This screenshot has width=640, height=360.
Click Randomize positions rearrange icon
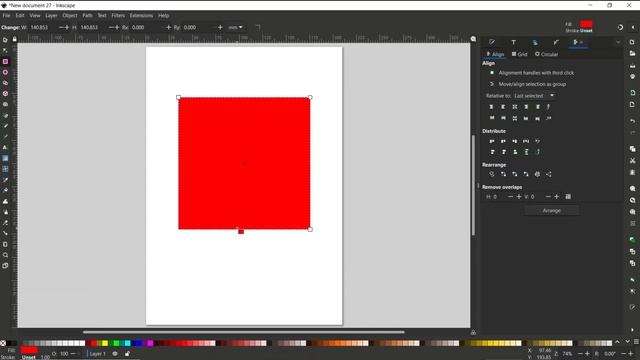[538, 174]
